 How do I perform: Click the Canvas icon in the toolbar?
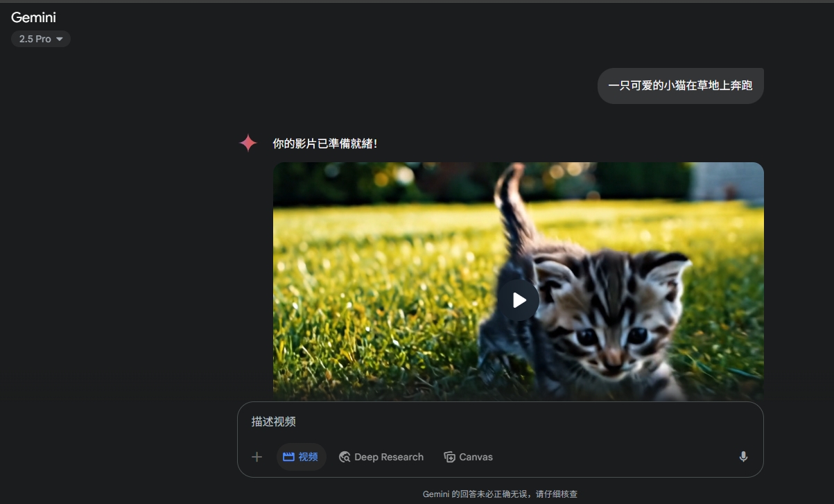click(x=449, y=457)
